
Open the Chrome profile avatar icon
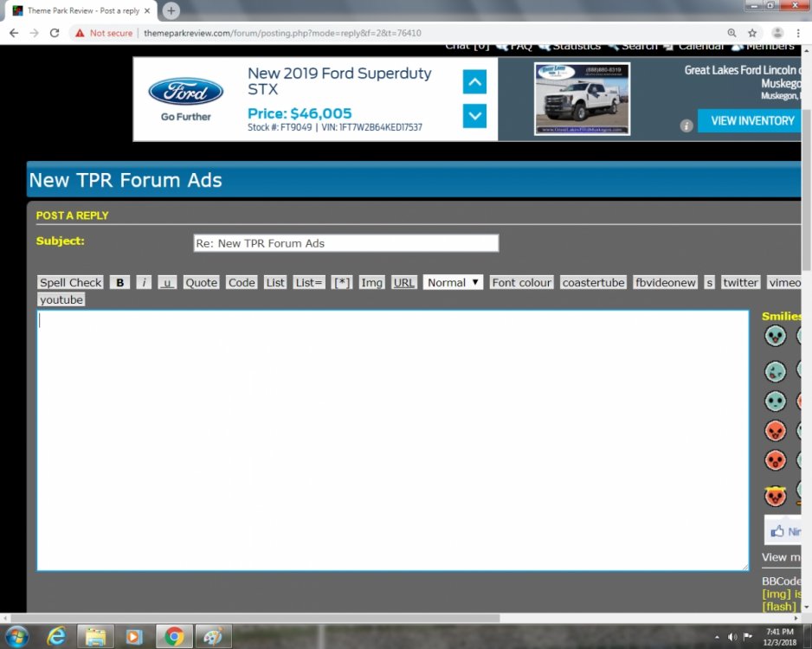click(777, 33)
